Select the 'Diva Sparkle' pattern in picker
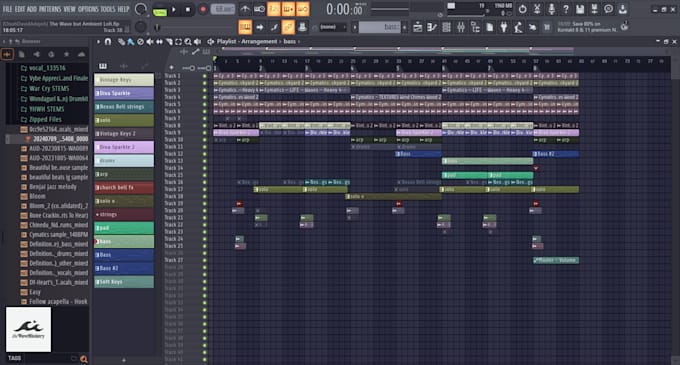The width and height of the screenshot is (680, 365). tap(124, 93)
